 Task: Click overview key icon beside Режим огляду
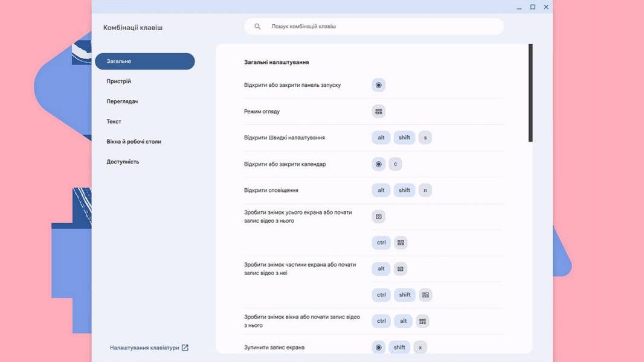click(379, 112)
